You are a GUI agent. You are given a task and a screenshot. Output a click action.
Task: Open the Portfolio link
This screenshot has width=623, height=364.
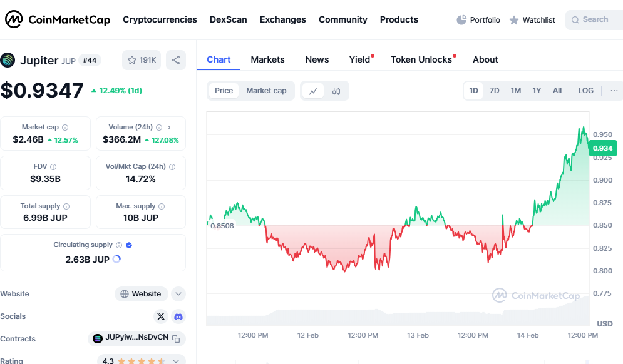pyautogui.click(x=478, y=20)
